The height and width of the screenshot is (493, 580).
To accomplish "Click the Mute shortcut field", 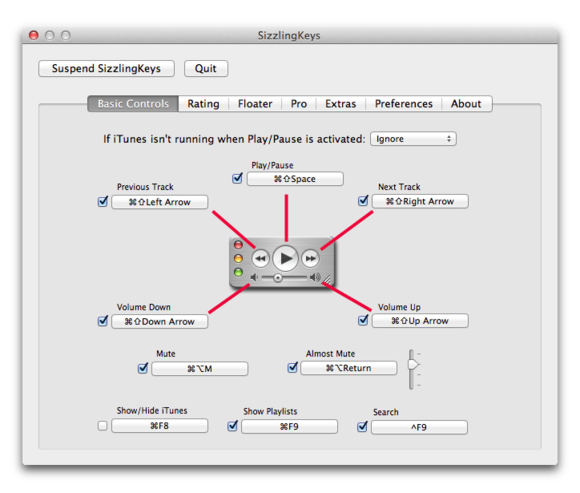I will pyautogui.click(x=199, y=369).
